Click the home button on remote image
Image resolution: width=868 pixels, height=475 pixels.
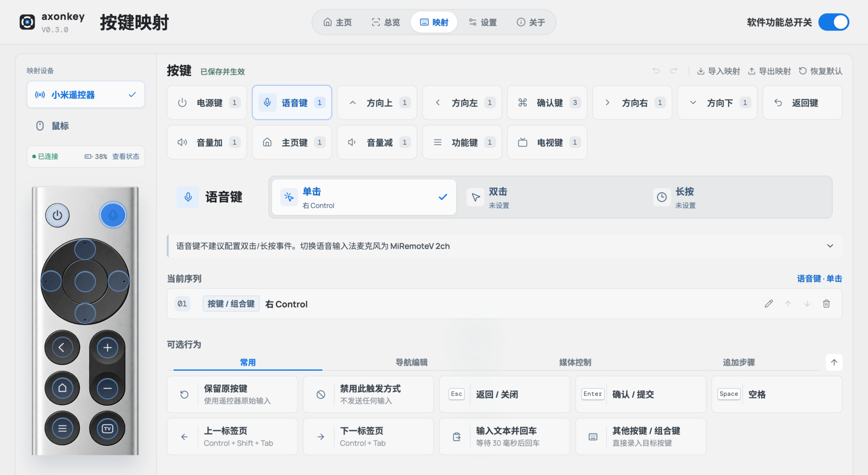click(x=62, y=388)
